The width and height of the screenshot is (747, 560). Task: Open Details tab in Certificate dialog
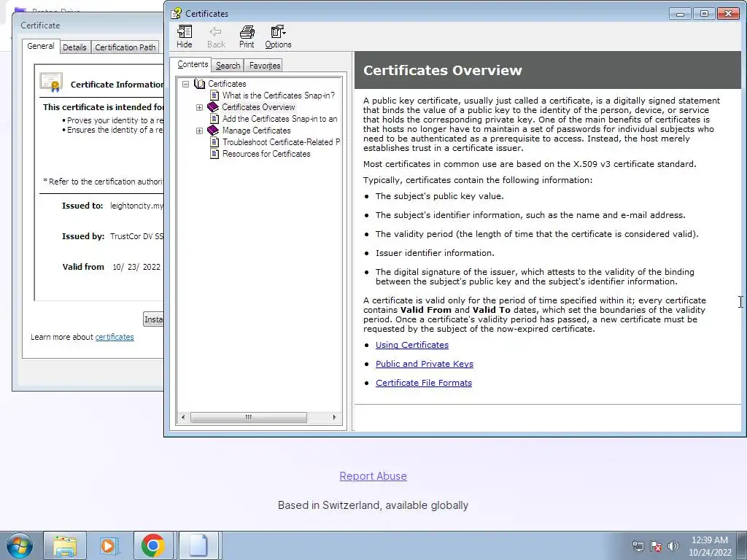[x=75, y=47]
